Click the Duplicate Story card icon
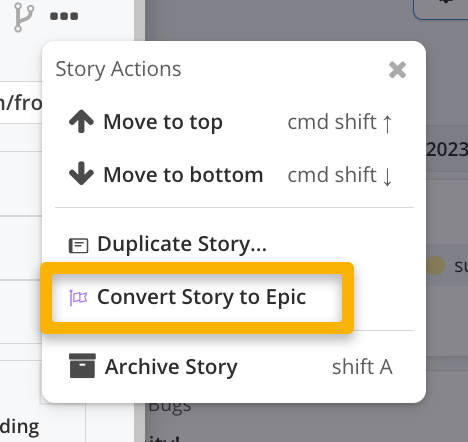The width and height of the screenshot is (468, 442). (78, 246)
